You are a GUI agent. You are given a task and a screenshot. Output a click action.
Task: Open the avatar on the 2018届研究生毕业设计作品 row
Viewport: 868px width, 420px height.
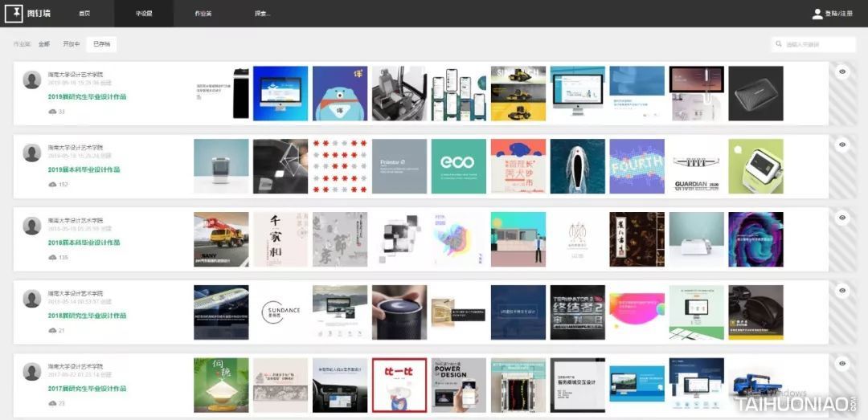(32, 299)
